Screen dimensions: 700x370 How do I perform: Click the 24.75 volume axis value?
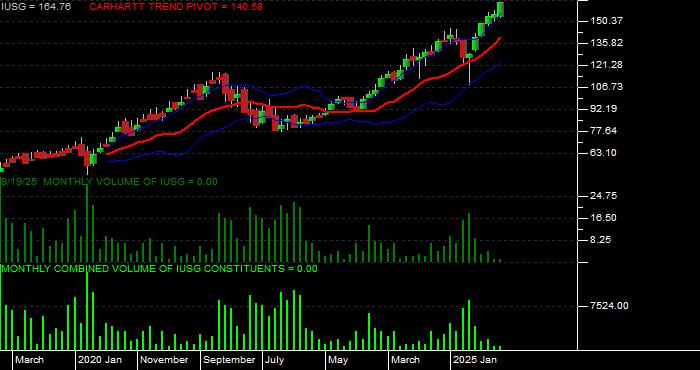pos(604,196)
